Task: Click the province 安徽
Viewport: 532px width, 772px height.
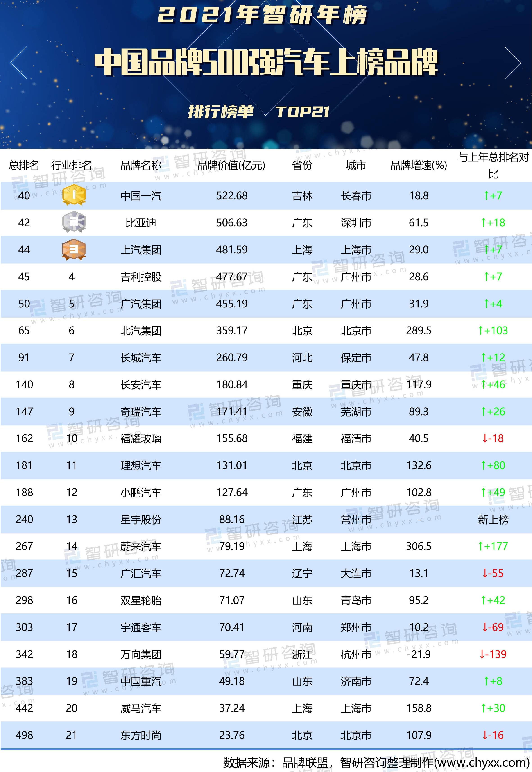Action: (x=302, y=412)
